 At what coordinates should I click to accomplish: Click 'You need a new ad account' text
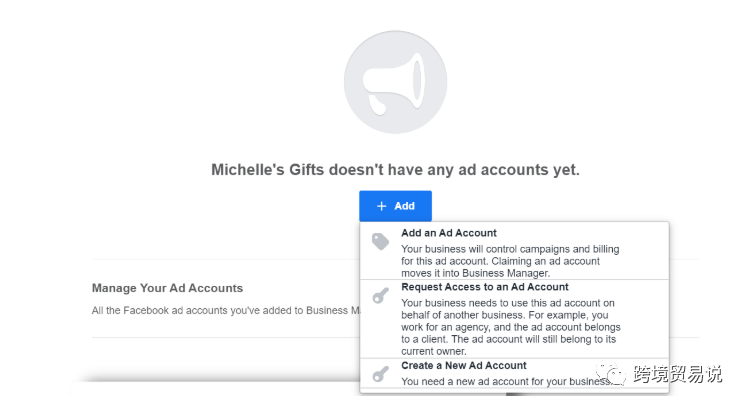click(x=506, y=381)
